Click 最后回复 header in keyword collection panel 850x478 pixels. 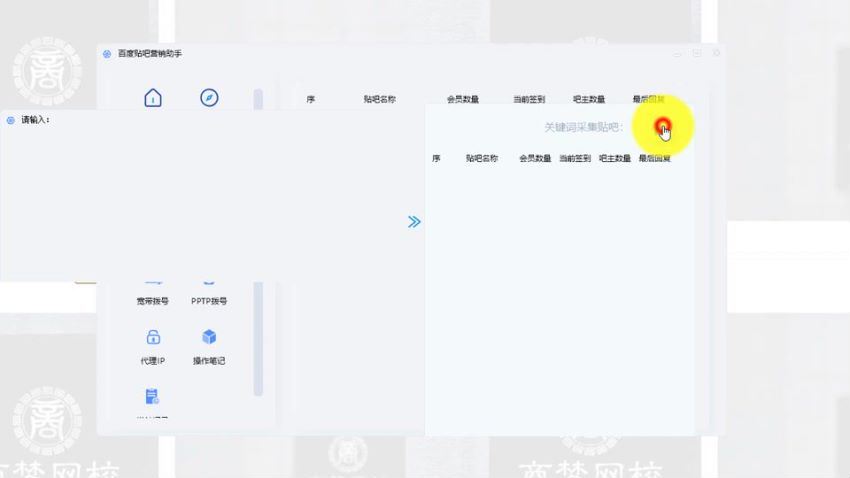(x=655, y=158)
